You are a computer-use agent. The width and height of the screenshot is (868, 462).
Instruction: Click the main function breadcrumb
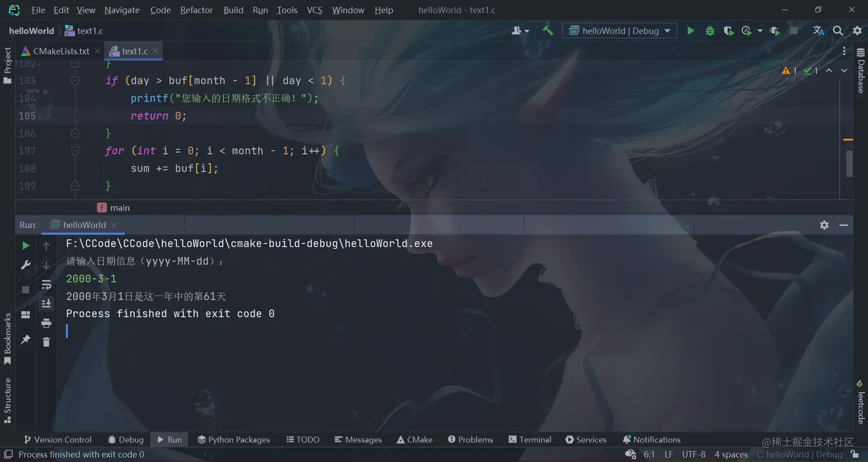coord(114,208)
